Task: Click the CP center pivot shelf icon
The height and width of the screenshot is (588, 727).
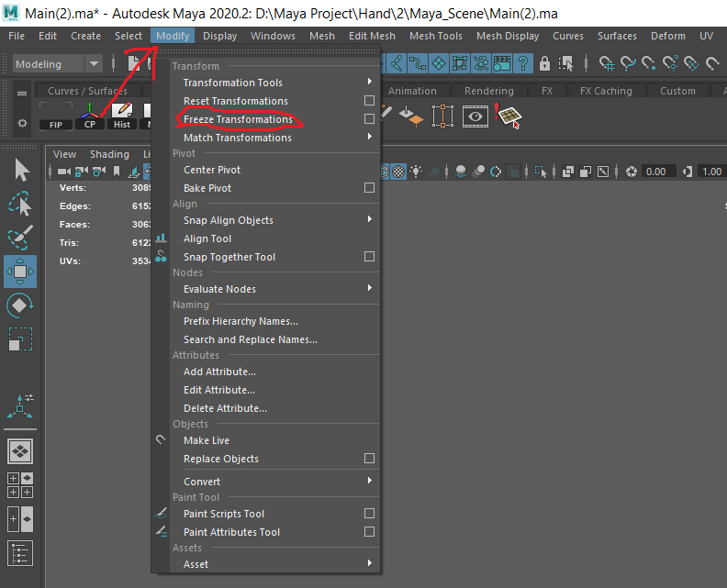Action: tap(89, 116)
